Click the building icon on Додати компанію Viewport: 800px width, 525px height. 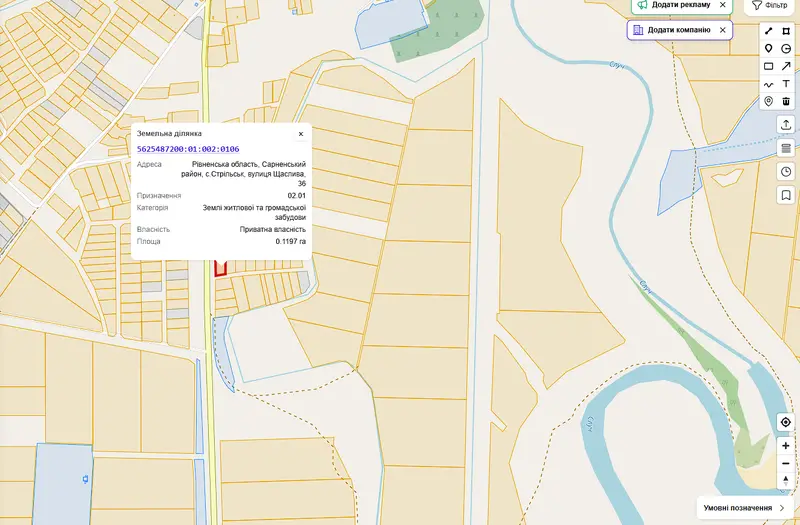pos(638,30)
